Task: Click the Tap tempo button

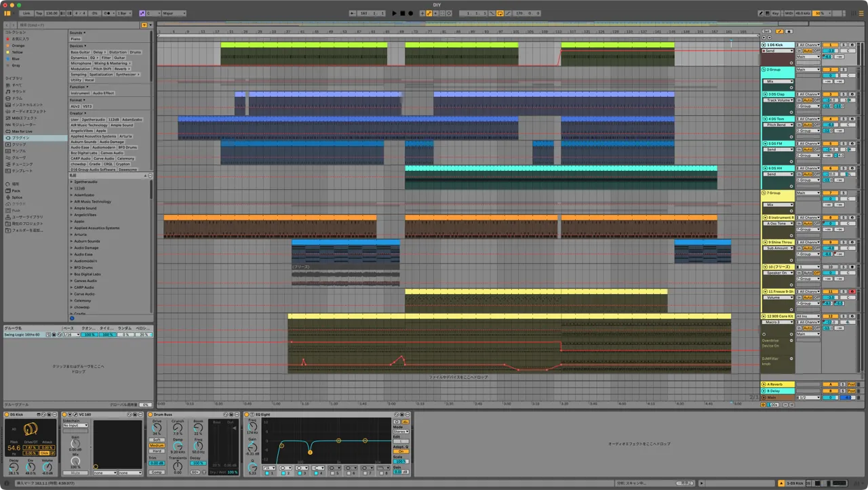Action: [39, 13]
